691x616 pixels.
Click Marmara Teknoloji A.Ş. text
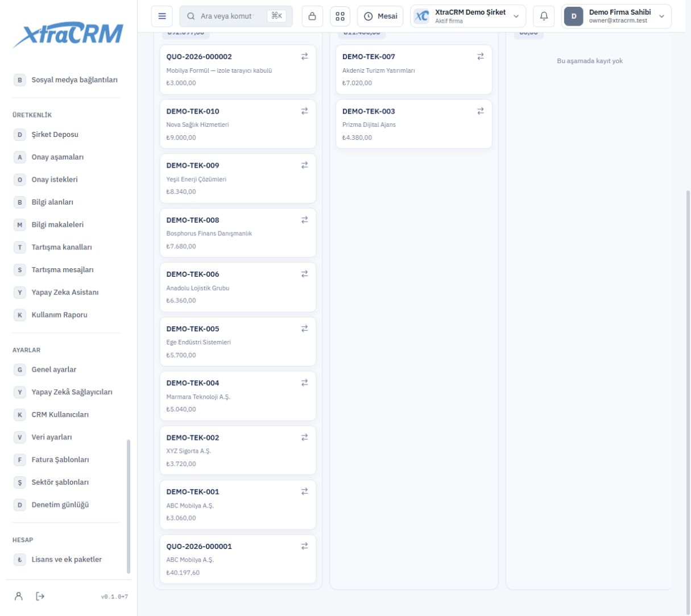(x=198, y=397)
